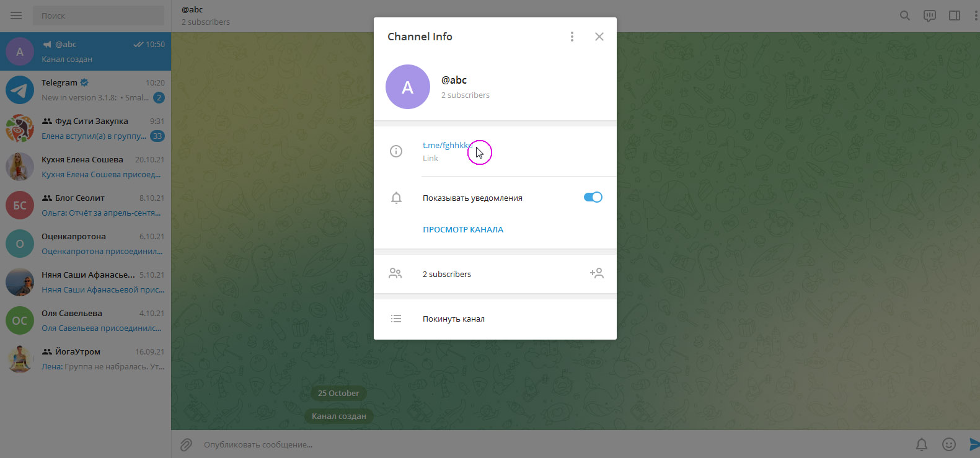Click the paperclip attach file icon

(x=186, y=444)
